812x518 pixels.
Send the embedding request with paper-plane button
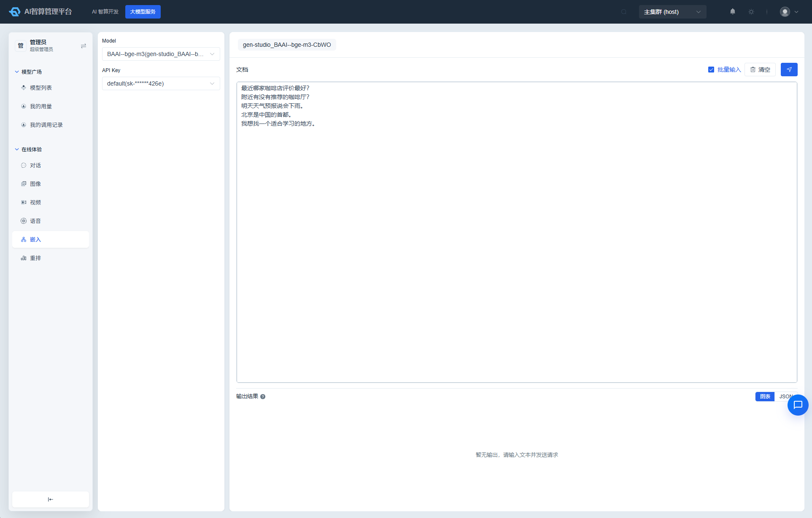coord(789,70)
